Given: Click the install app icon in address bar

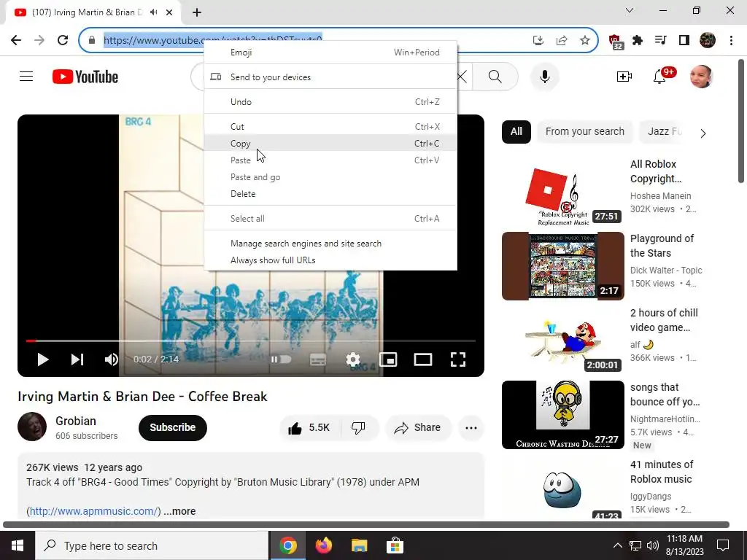Looking at the screenshot, I should coord(538,40).
